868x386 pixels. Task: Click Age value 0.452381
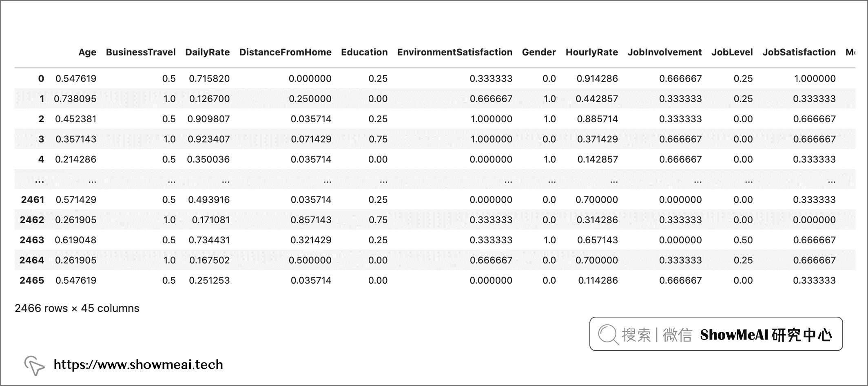[76, 119]
